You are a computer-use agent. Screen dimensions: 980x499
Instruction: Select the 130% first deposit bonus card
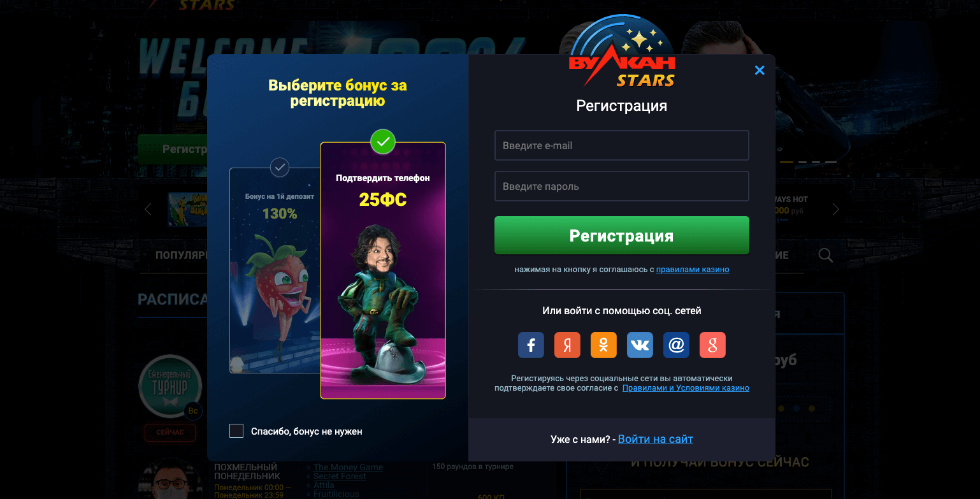click(275, 270)
